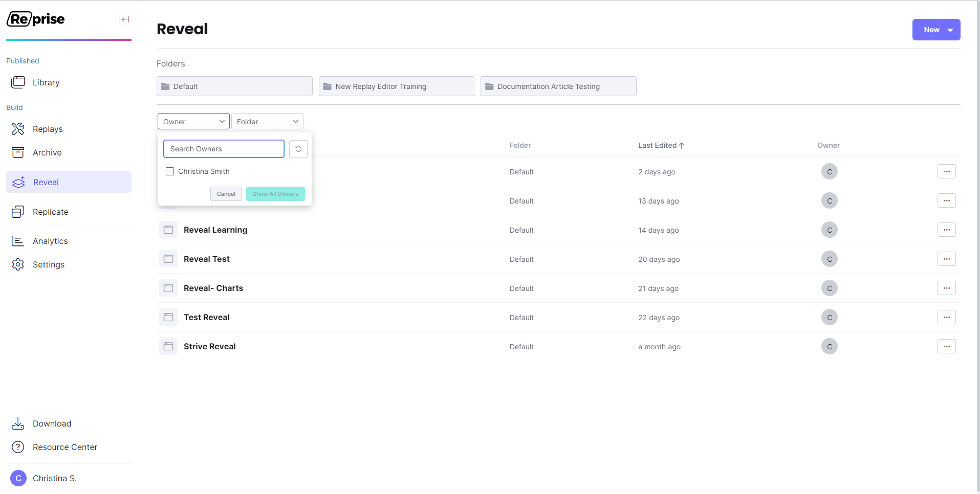Click the Owner column header
Viewport: 980px width, 494px height.
(x=829, y=145)
